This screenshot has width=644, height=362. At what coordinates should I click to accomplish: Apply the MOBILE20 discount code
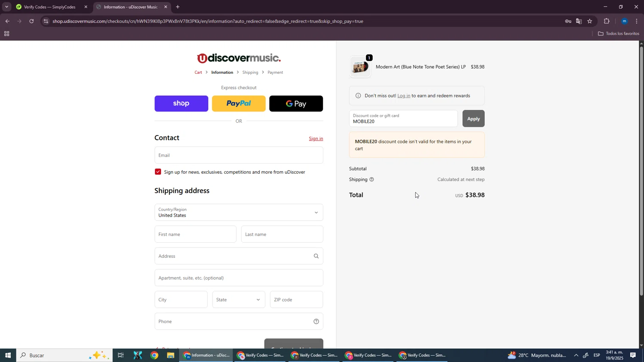coord(473,119)
